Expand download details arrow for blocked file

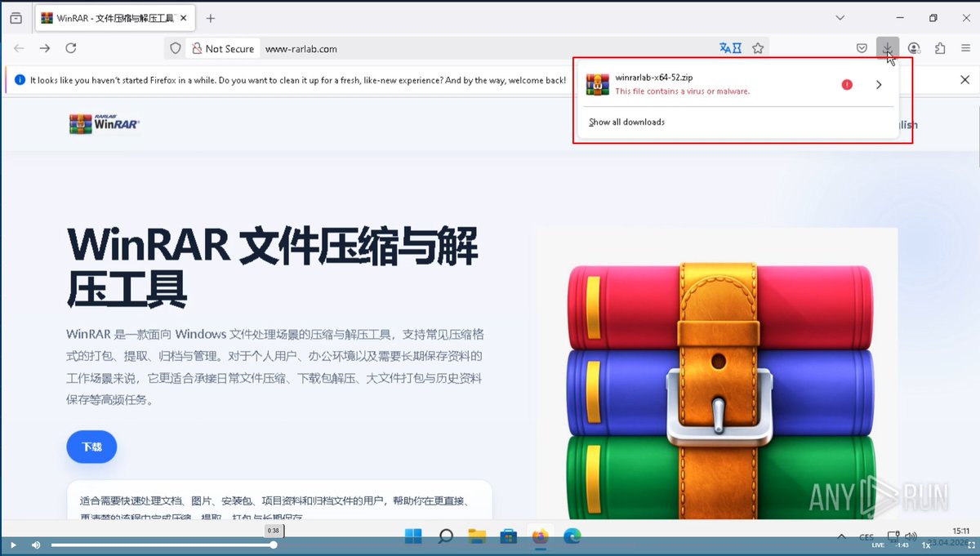(x=879, y=84)
